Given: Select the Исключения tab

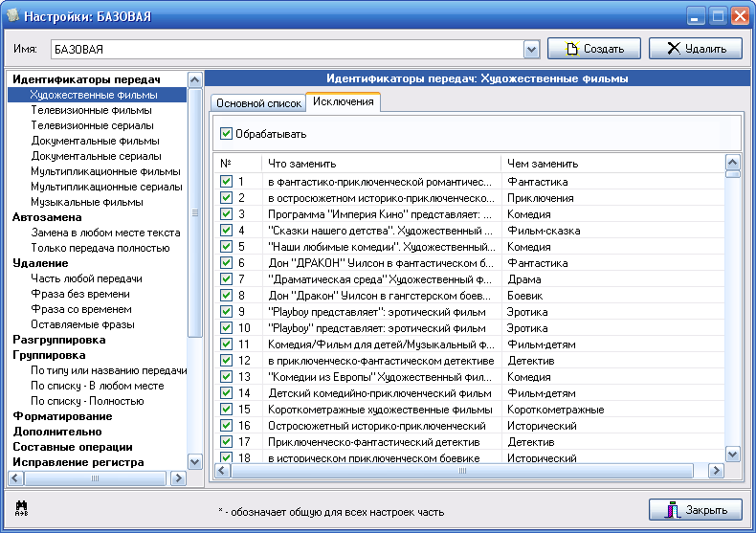Looking at the screenshot, I should (344, 101).
